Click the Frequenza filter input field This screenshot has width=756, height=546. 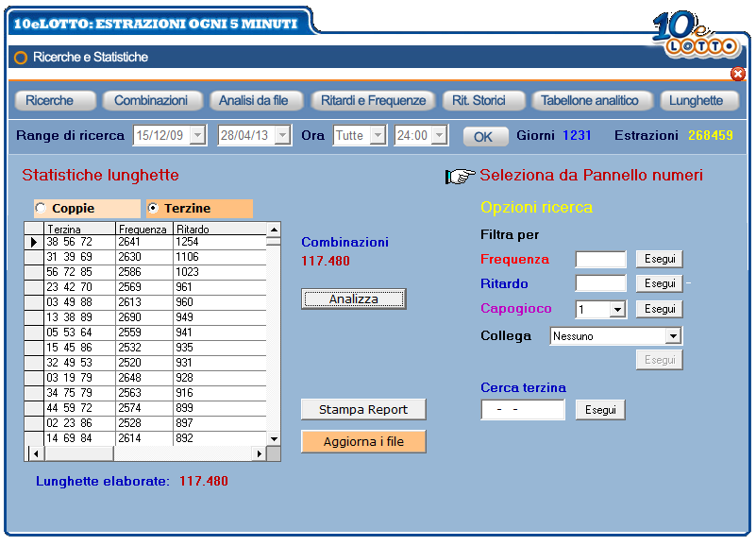pyautogui.click(x=601, y=259)
